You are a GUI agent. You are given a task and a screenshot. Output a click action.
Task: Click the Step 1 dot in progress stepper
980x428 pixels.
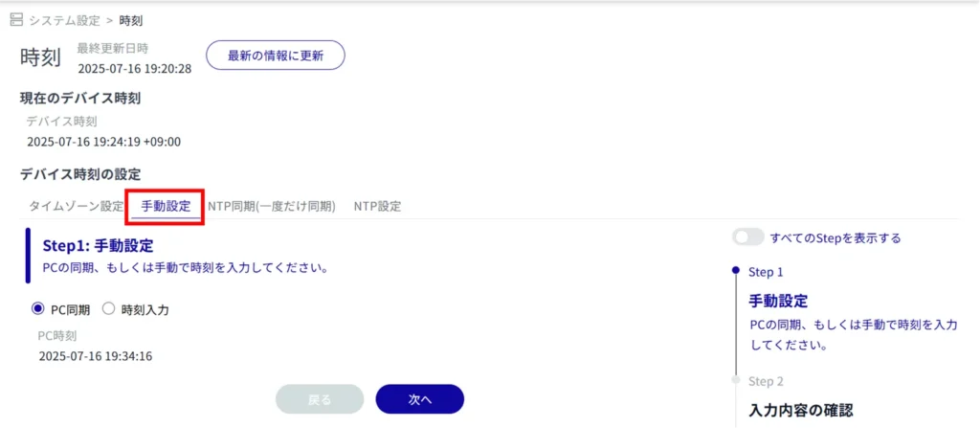tap(735, 271)
